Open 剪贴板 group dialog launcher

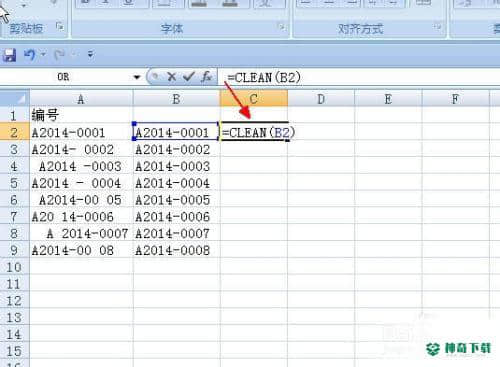(60, 26)
